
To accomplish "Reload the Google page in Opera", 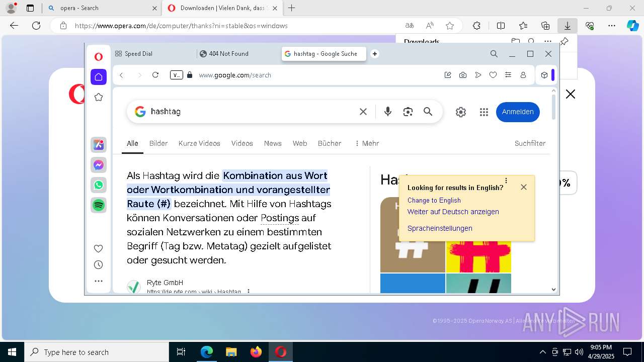I will pos(155,75).
